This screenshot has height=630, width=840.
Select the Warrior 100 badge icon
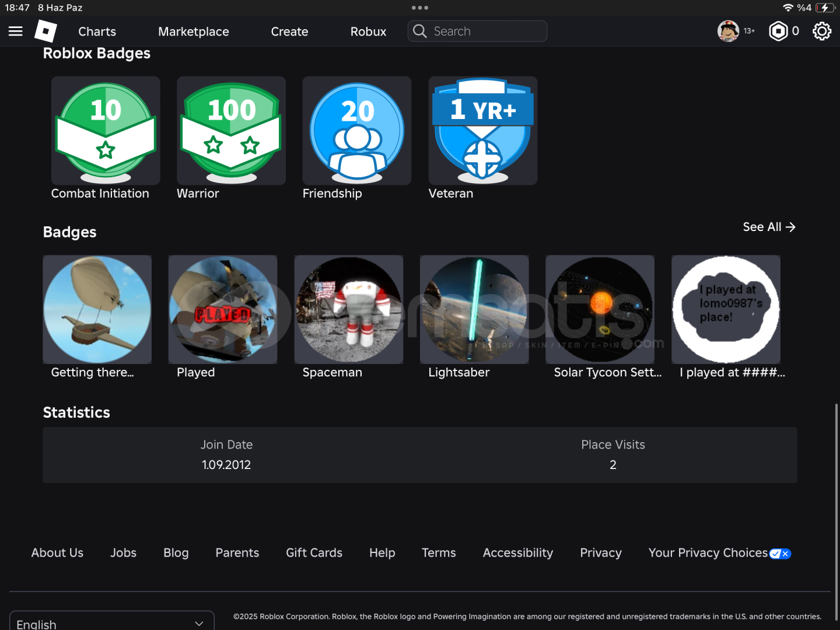[x=231, y=131]
